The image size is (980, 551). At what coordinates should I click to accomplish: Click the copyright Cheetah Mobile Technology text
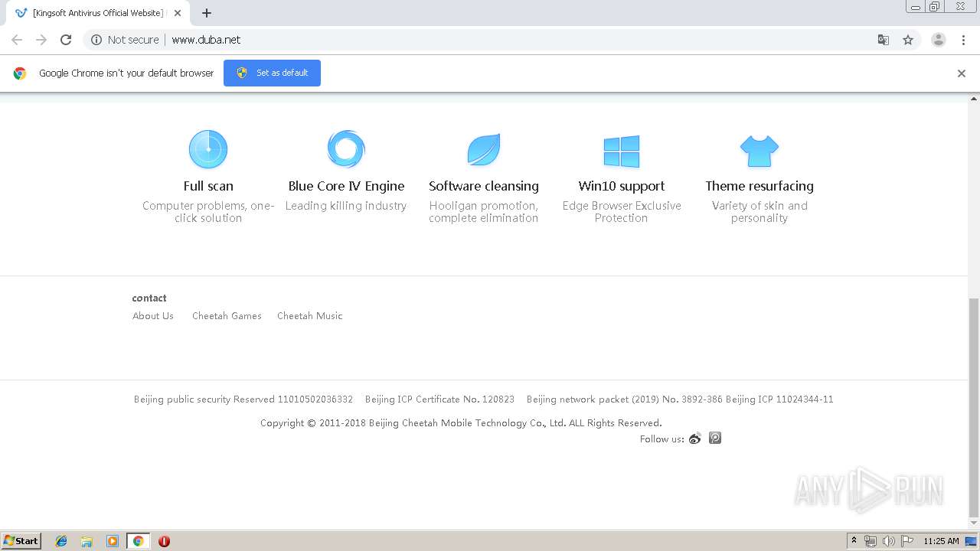[x=461, y=423]
